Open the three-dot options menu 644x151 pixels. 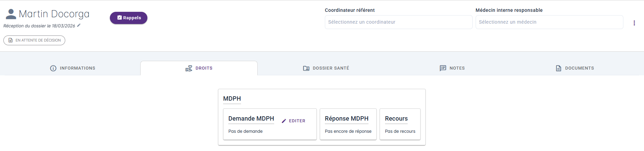(x=634, y=23)
